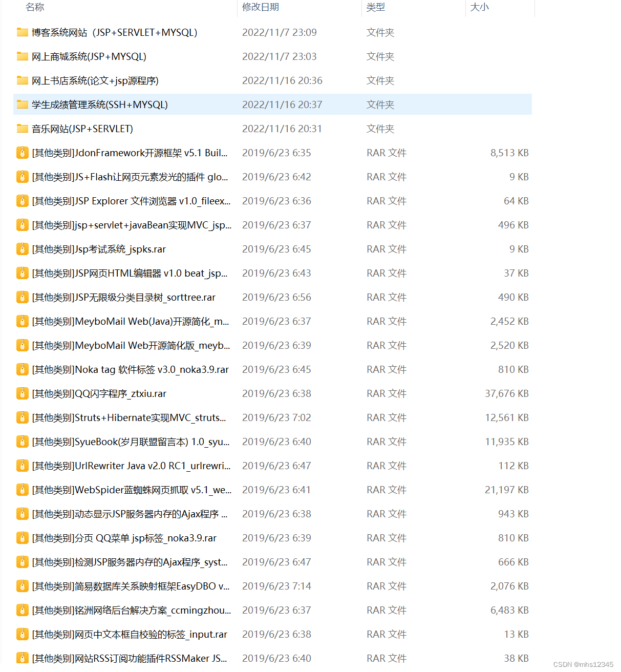This screenshot has width=621, height=672.
Task: Click RAR icon of JSP无限级分类目录树_sorttree.rar
Action: pos(23,297)
